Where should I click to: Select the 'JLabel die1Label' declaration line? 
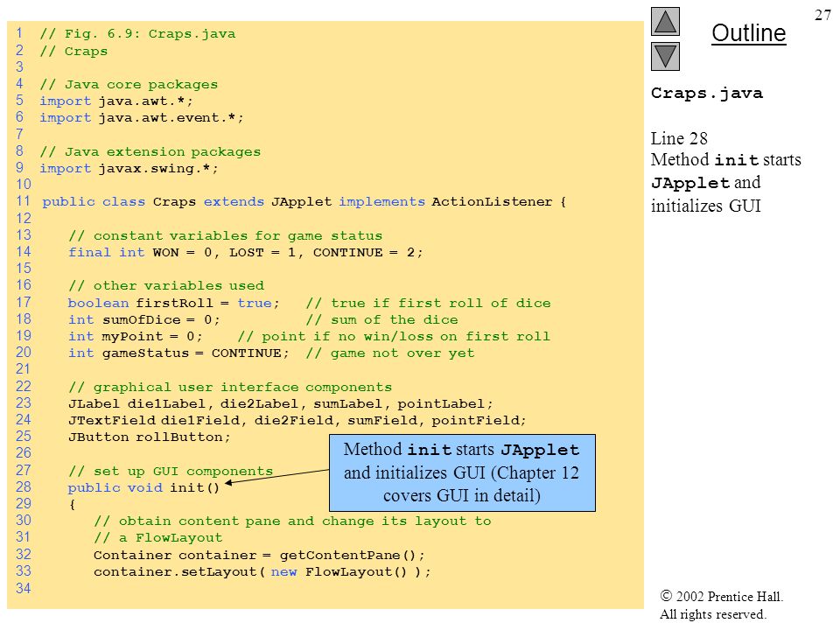tap(280, 404)
